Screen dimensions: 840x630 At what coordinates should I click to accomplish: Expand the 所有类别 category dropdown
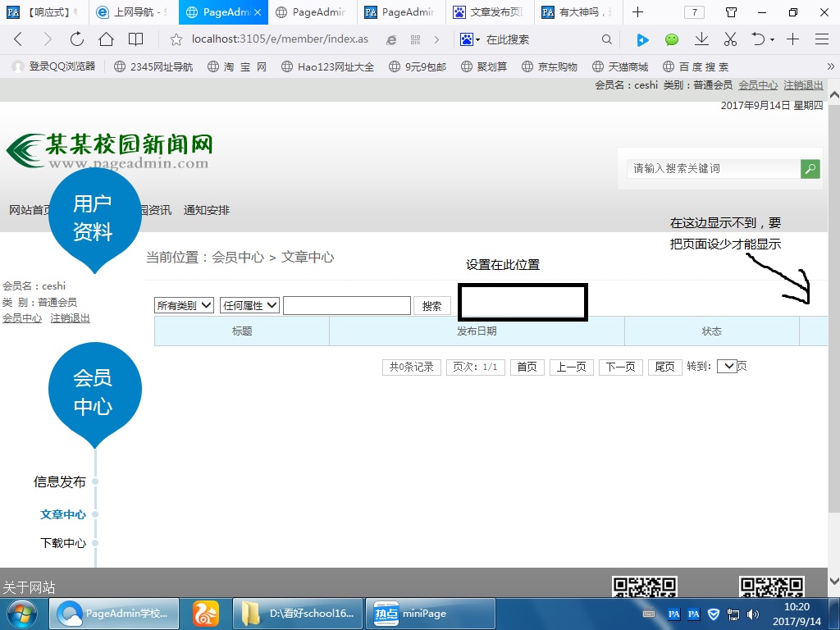coord(185,305)
